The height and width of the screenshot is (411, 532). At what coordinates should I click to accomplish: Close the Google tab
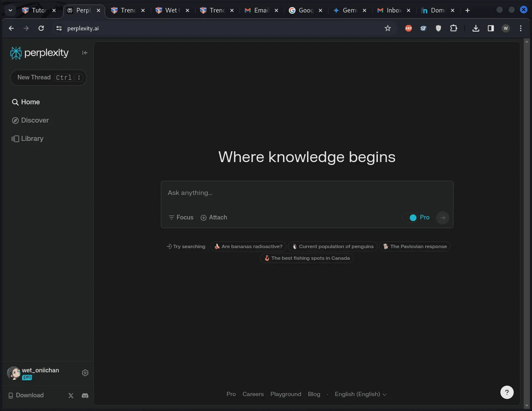[320, 10]
